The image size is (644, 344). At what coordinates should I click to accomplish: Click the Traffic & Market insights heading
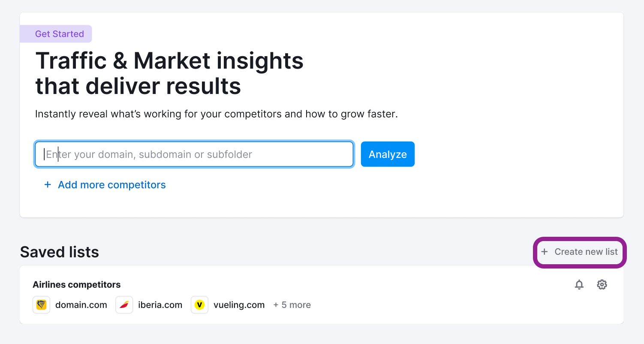[169, 73]
